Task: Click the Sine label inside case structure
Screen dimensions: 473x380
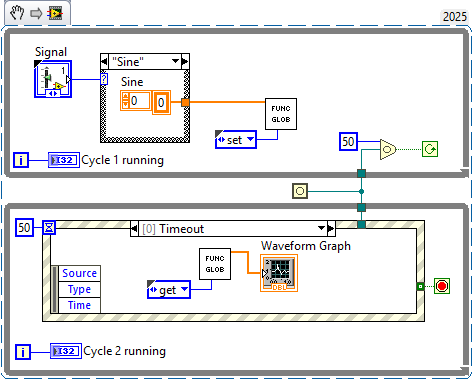Action: (132, 82)
